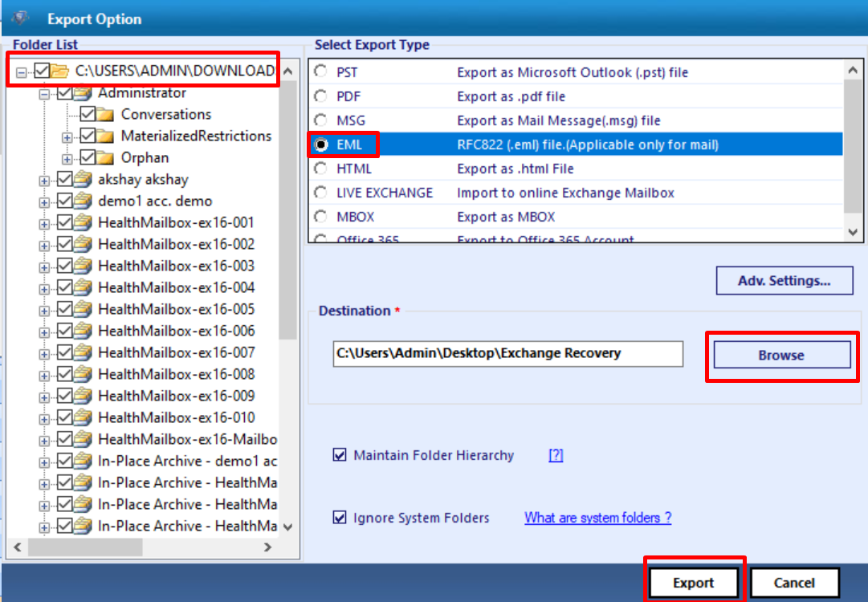
Task: Click the In-Place Archive - demo1 ac mailbox icon
Action: click(83, 461)
